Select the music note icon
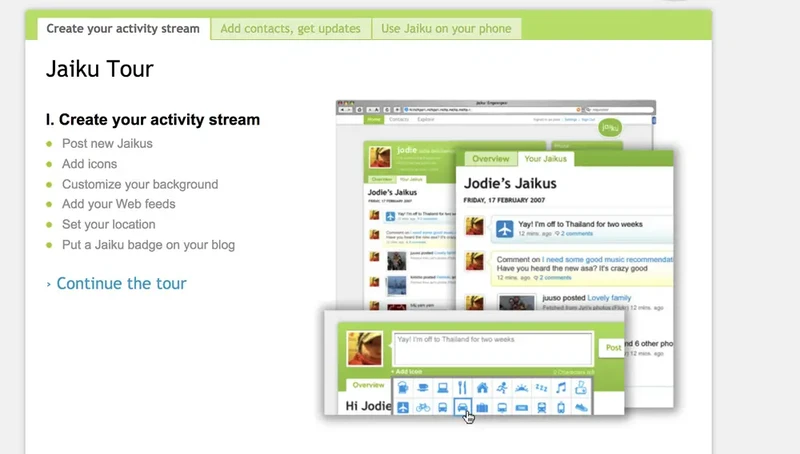800x454 pixels. point(561,386)
